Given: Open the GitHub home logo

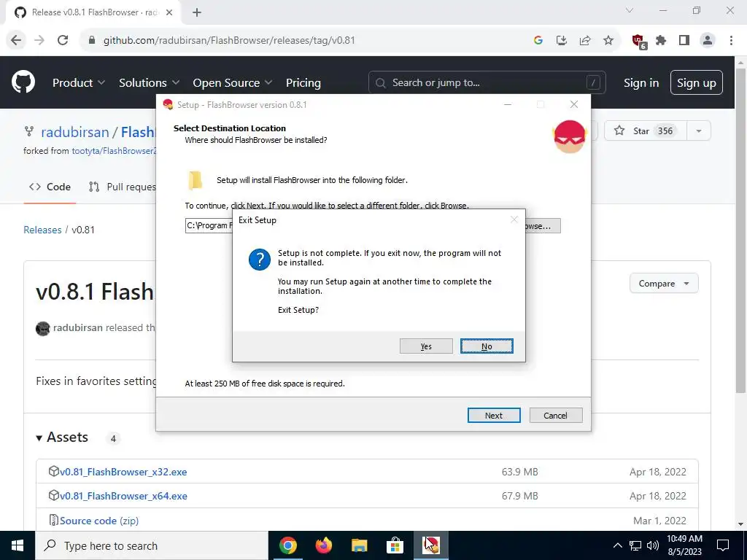Looking at the screenshot, I should pyautogui.click(x=23, y=82).
